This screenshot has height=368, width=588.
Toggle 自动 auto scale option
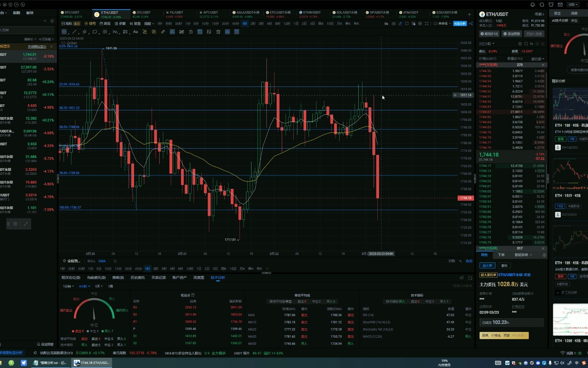point(469,261)
